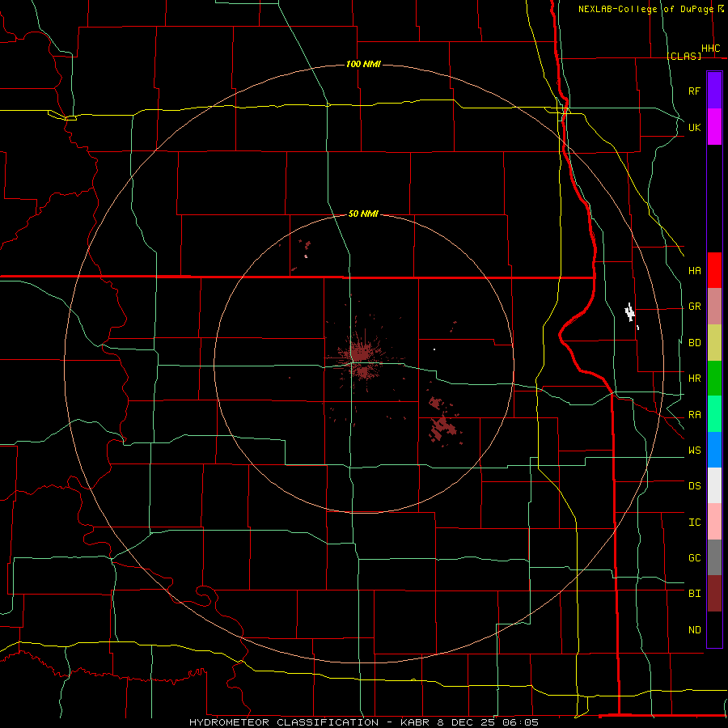This screenshot has width=728, height=728.
Task: Pick the mint green RA legend swatch
Action: (x=714, y=414)
